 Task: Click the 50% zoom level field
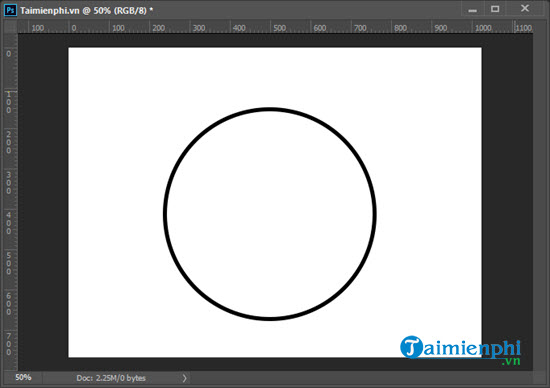(23, 378)
